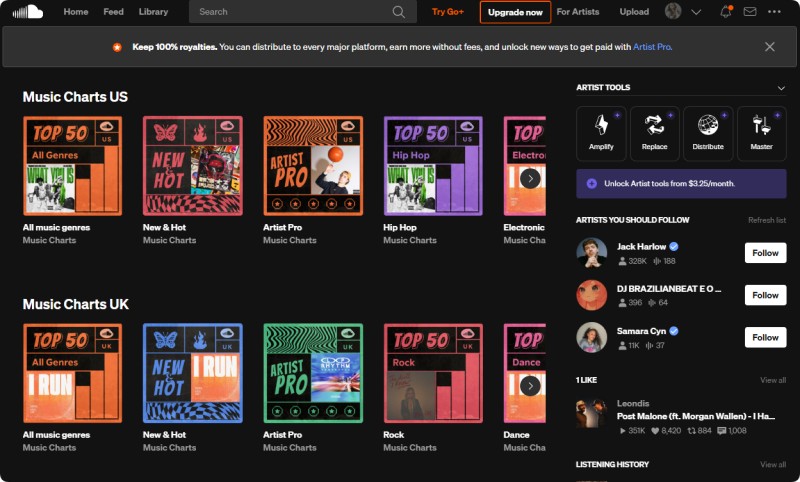
Task: Click the plus icon in the unlock banner
Action: [x=591, y=184]
